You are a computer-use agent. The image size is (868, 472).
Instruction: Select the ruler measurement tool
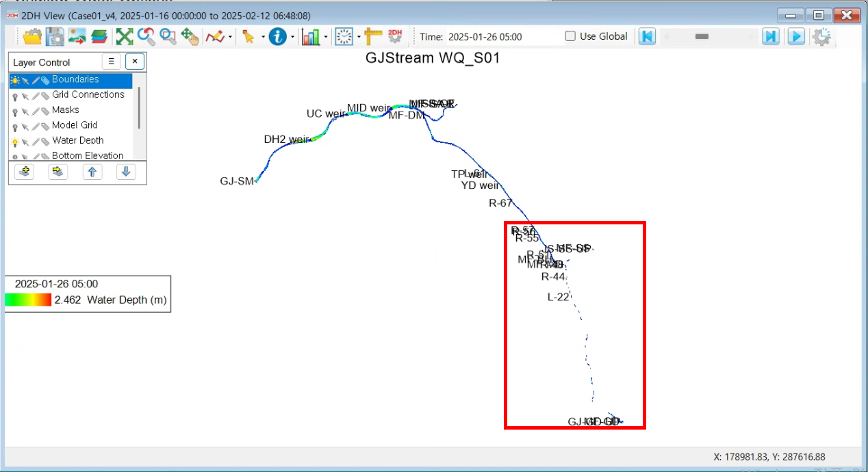(x=372, y=37)
